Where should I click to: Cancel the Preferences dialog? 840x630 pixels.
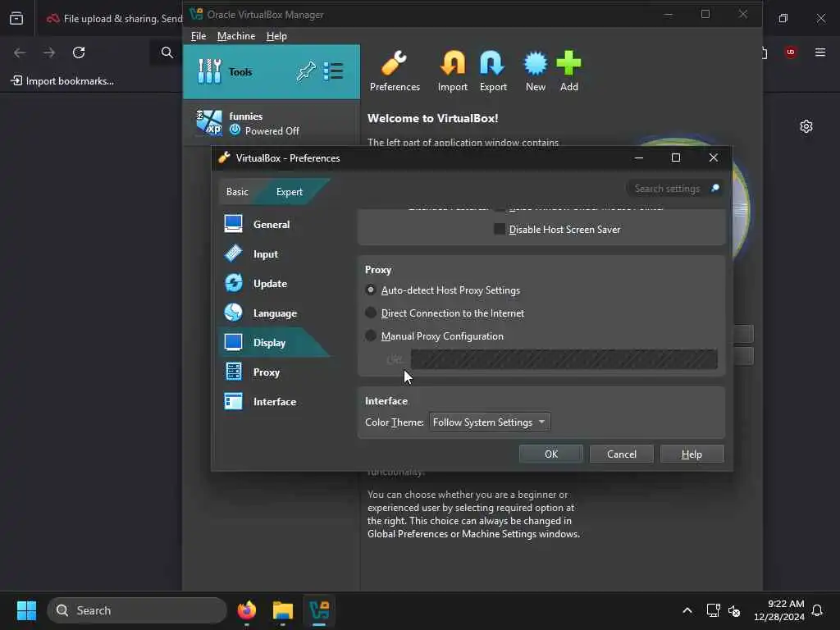622,454
